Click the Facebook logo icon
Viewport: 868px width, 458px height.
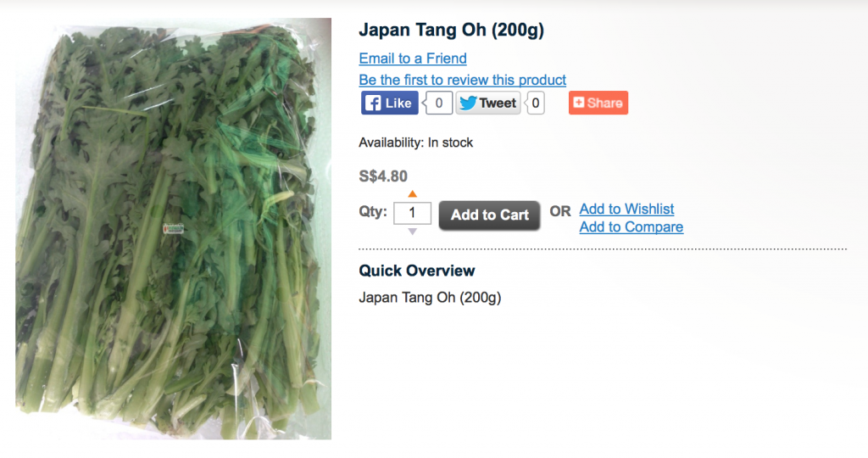coord(373,103)
